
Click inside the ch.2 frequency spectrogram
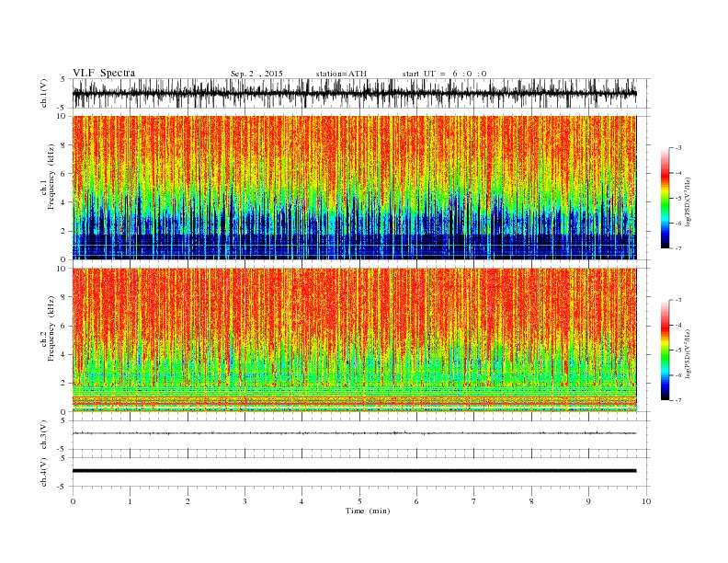[x=354, y=340]
